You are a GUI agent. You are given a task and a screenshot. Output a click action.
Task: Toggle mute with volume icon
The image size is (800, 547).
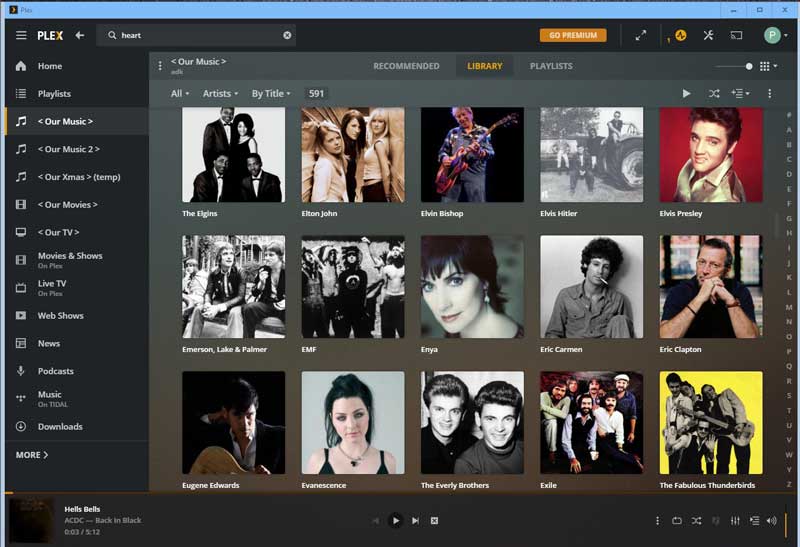(x=771, y=520)
